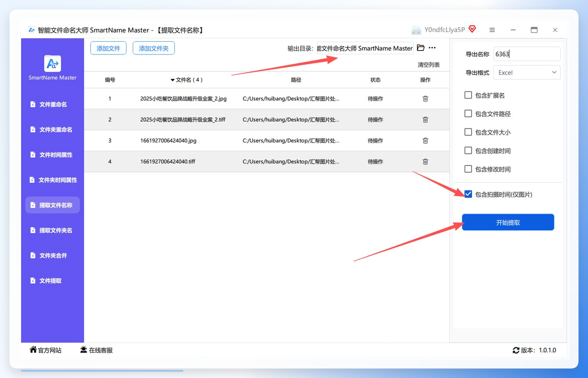Open 在线客服 support link
The width and height of the screenshot is (588, 378).
(97, 350)
